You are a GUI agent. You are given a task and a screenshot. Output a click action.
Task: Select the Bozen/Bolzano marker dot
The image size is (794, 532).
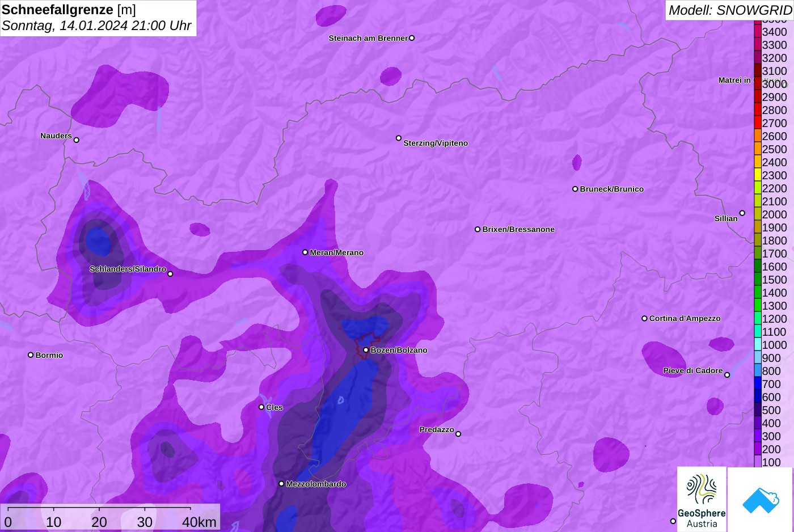[366, 350]
